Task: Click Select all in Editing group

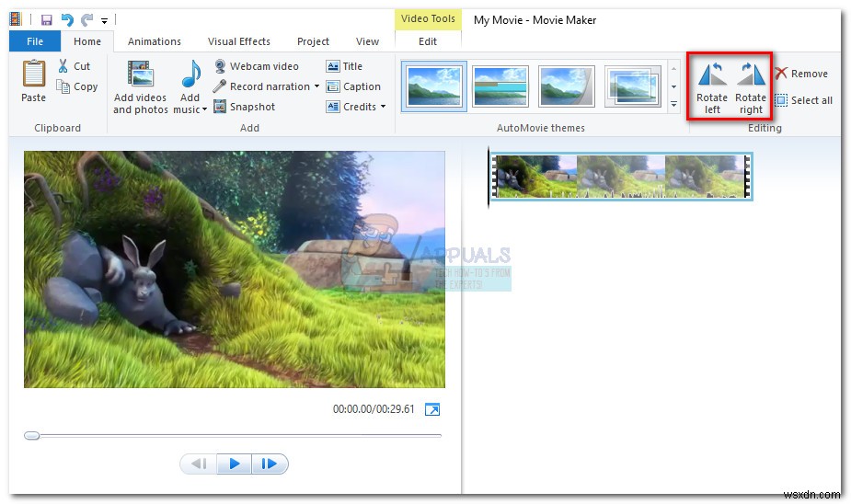Action: [x=804, y=100]
